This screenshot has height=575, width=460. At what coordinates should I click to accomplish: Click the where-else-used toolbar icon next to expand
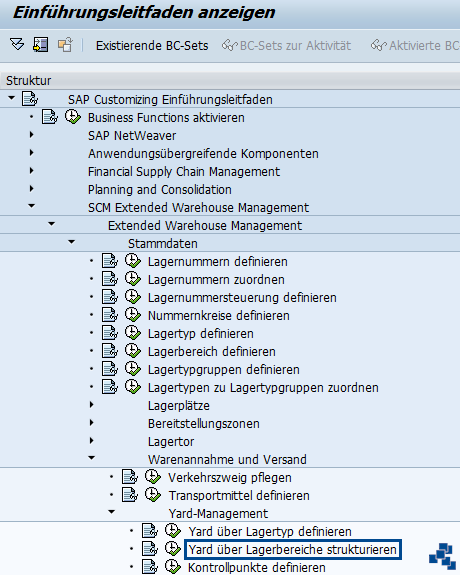pos(41,45)
